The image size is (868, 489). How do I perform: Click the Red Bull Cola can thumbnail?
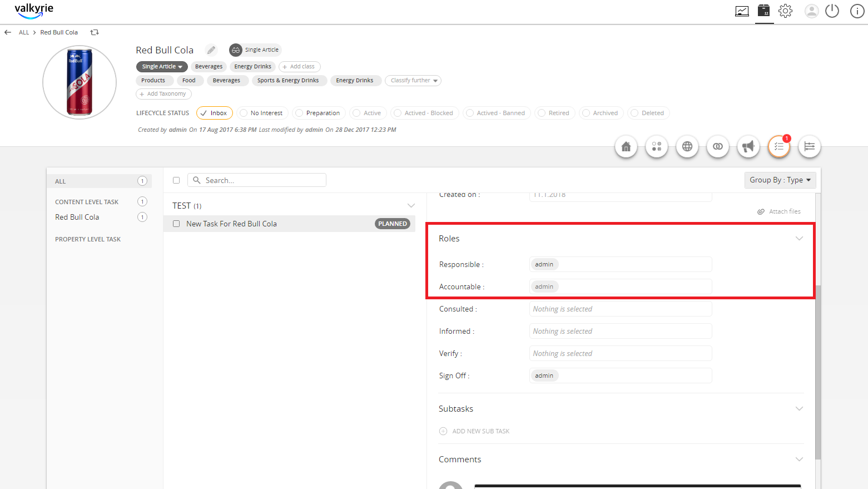[x=80, y=82]
